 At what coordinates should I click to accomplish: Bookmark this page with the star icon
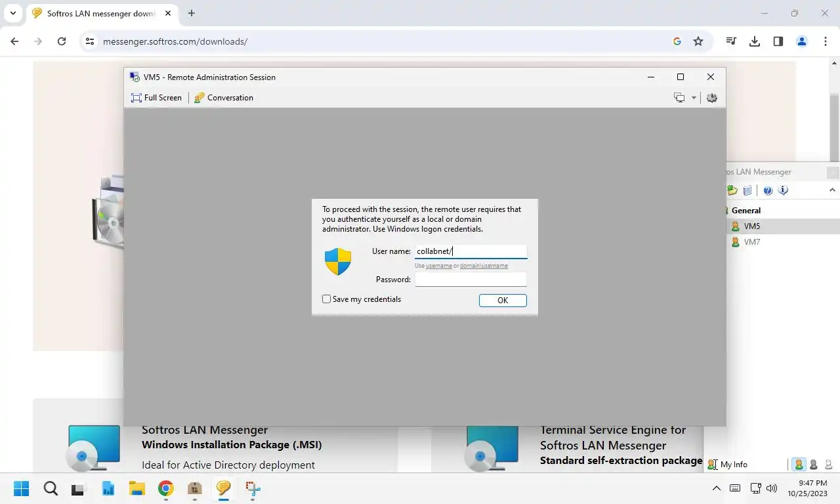click(x=698, y=41)
